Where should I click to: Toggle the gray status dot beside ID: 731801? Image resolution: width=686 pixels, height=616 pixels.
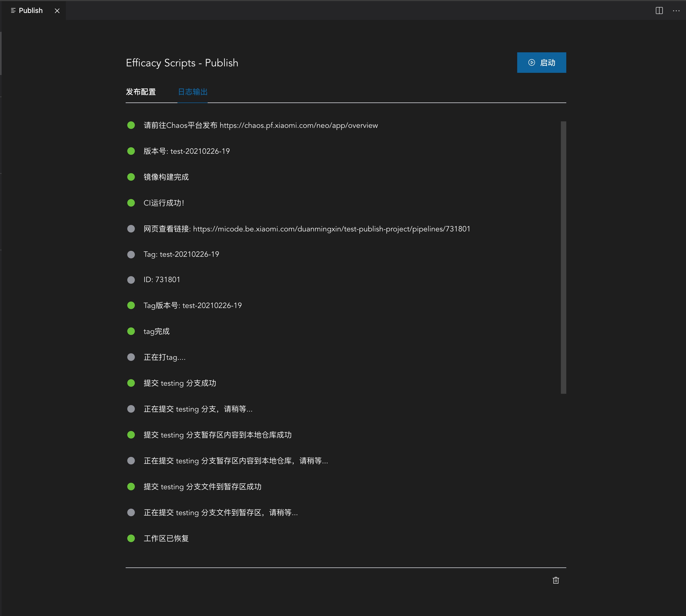131,280
